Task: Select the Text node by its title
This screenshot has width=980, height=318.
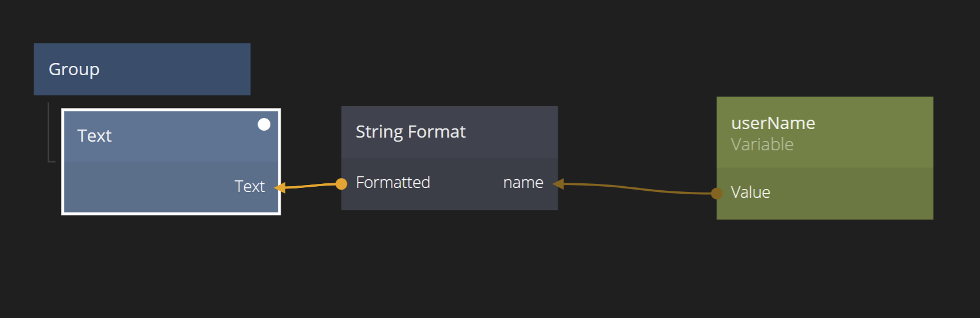Action: point(95,136)
